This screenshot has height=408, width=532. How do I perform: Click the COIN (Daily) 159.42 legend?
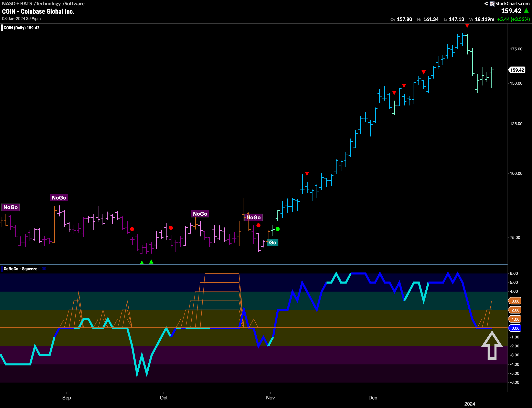[21, 28]
